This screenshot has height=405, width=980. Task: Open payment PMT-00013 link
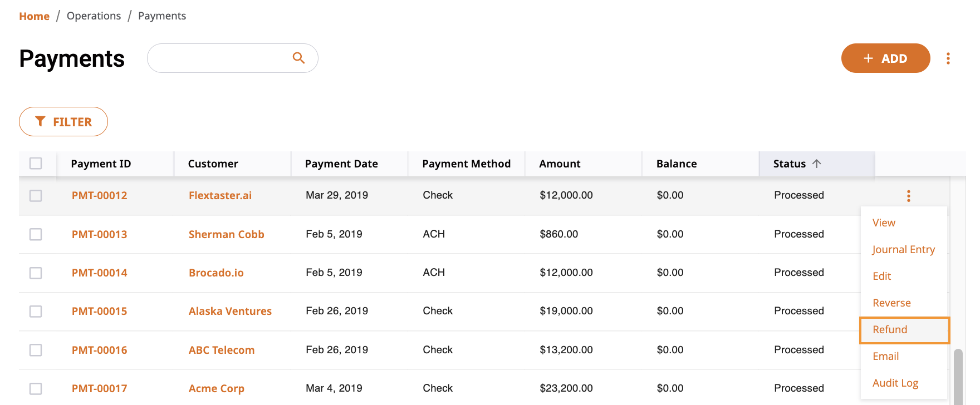point(99,234)
